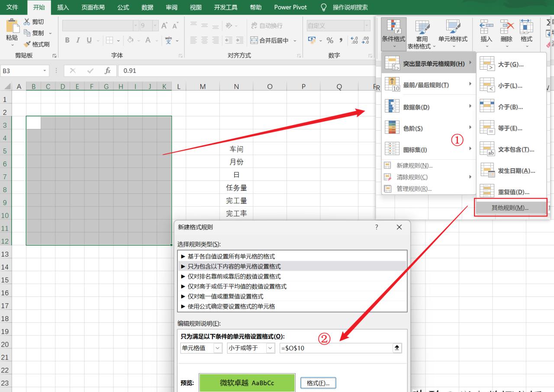554x392 pixels.
Task: Click the dialog help question mark
Action: (377, 227)
